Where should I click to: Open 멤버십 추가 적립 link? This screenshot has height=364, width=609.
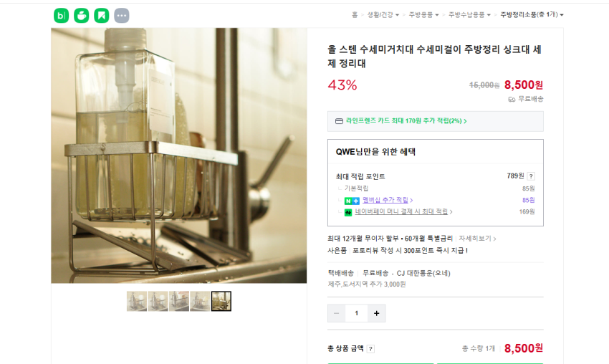pyautogui.click(x=387, y=200)
